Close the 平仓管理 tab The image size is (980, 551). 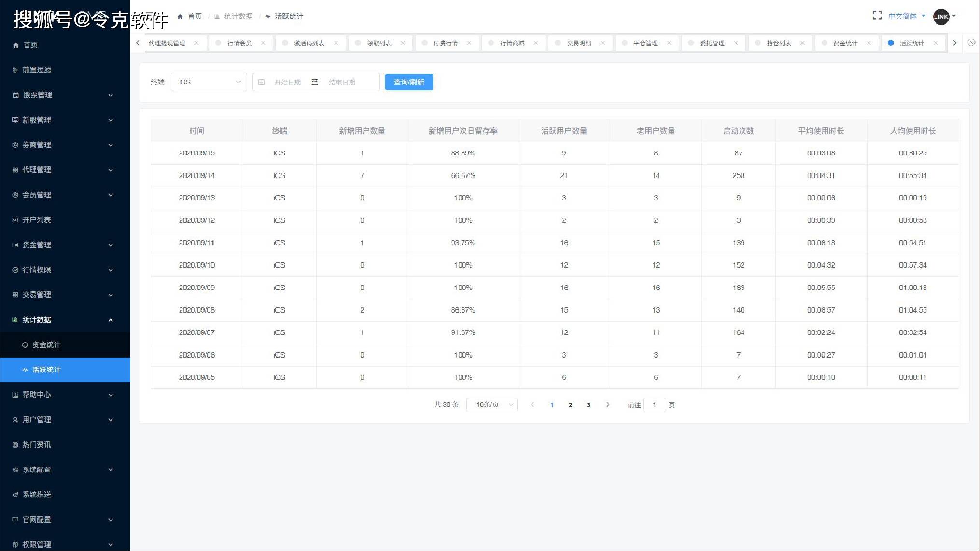click(x=669, y=43)
